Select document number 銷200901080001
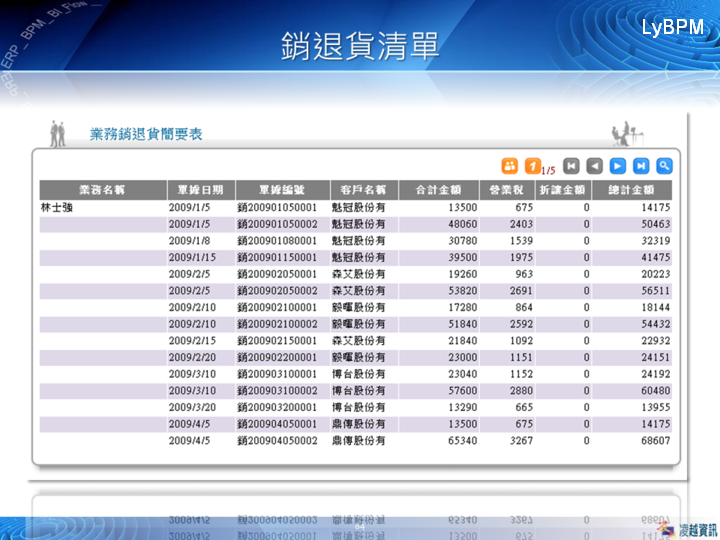720x540 pixels. tap(277, 241)
